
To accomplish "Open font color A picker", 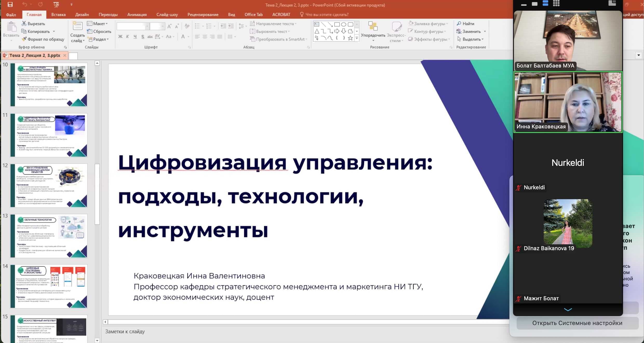I will pos(183,37).
